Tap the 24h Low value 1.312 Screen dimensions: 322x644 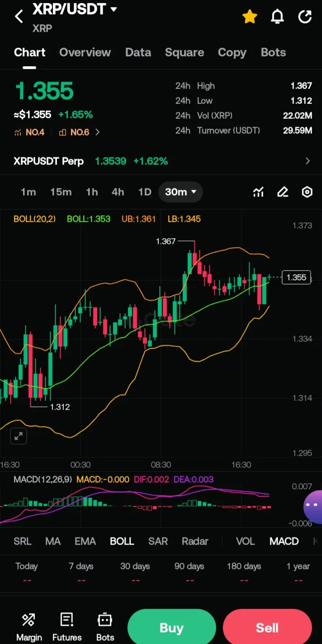(x=301, y=101)
